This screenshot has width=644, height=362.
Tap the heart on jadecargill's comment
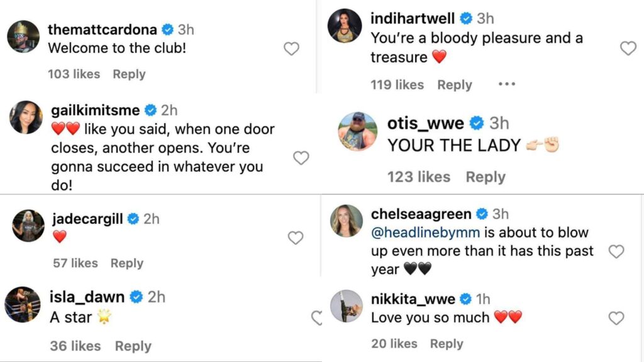295,238
